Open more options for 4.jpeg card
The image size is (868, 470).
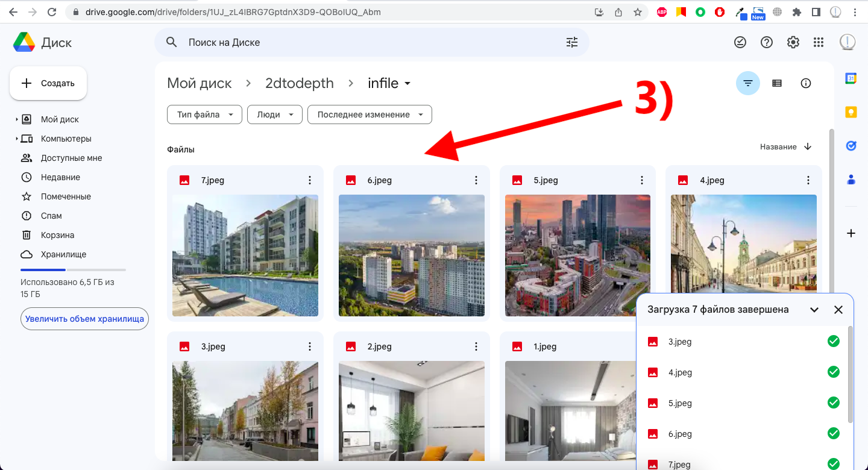pos(808,180)
